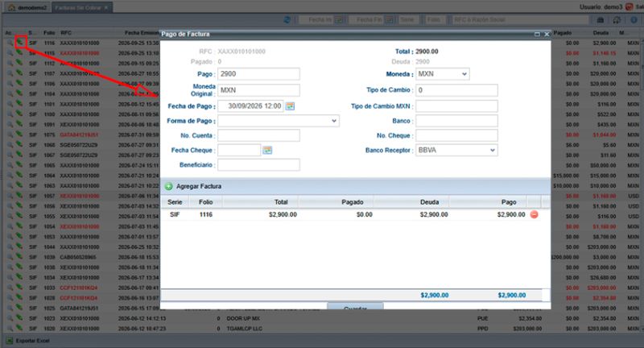Click the Serie filter field in toolbar
The width and height of the screenshot is (644, 348).
[x=408, y=19]
